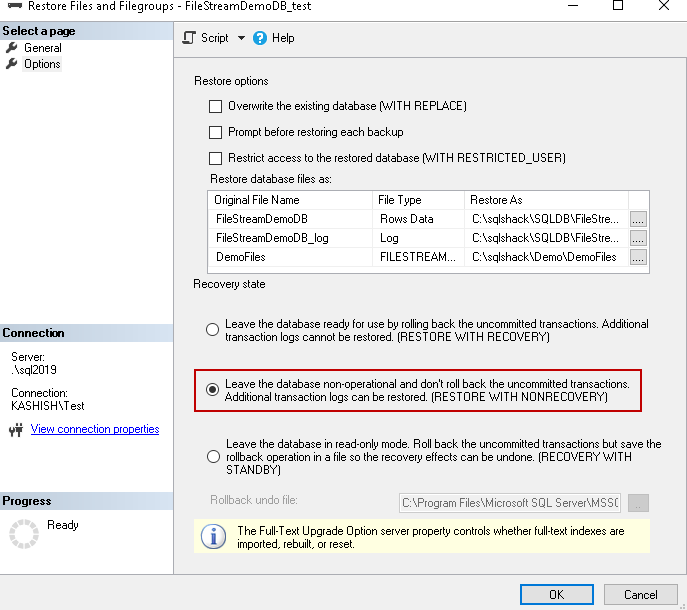Image resolution: width=687 pixels, height=610 pixels.
Task: Select RESTORE WITH RECOVERY radio option
Action: pos(212,330)
